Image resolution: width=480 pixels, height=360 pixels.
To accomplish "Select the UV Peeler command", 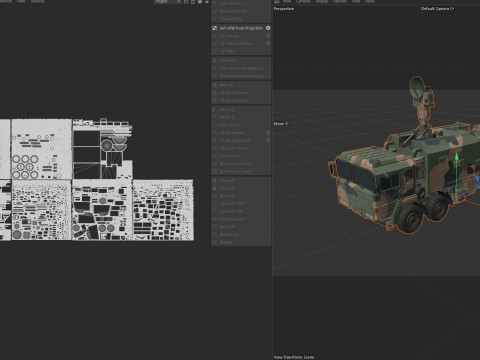I will pyautogui.click(x=241, y=60).
